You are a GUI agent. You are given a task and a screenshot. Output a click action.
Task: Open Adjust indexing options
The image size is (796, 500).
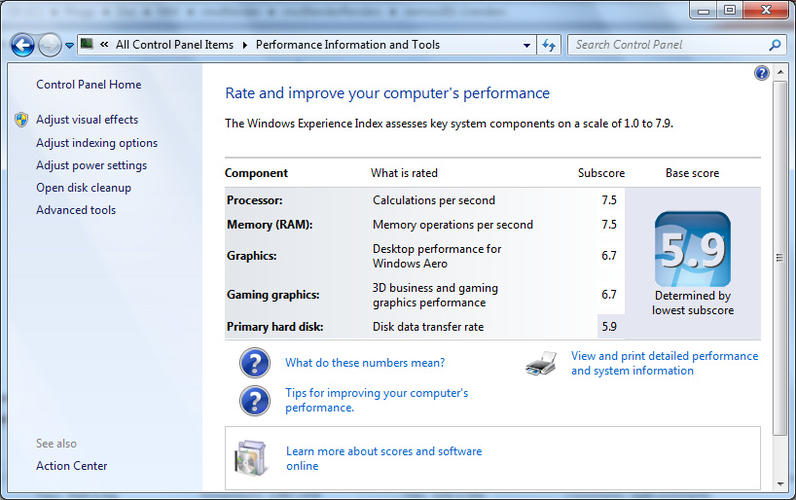[x=97, y=143]
